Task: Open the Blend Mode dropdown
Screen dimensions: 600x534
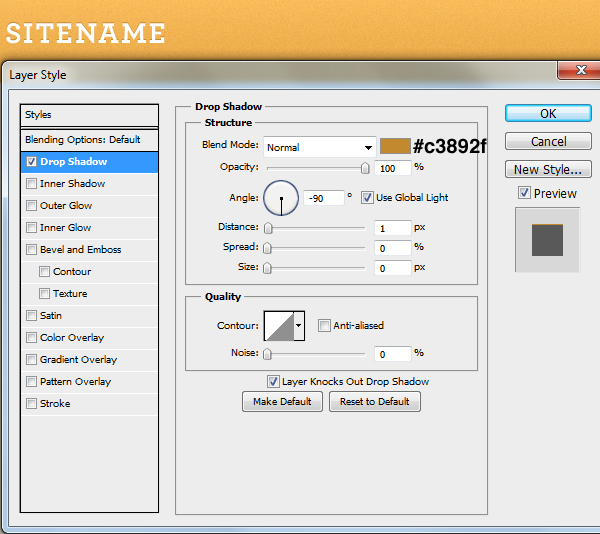Action: coord(320,147)
